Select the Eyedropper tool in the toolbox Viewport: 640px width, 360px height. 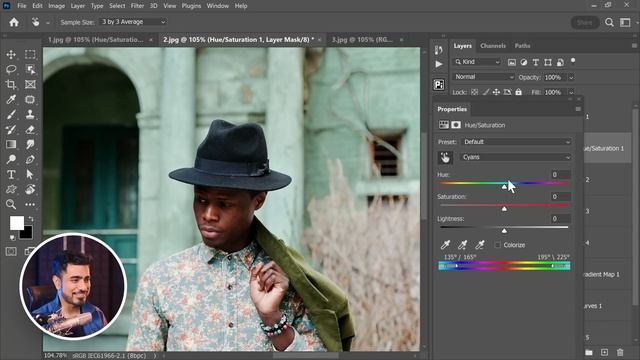[11, 100]
